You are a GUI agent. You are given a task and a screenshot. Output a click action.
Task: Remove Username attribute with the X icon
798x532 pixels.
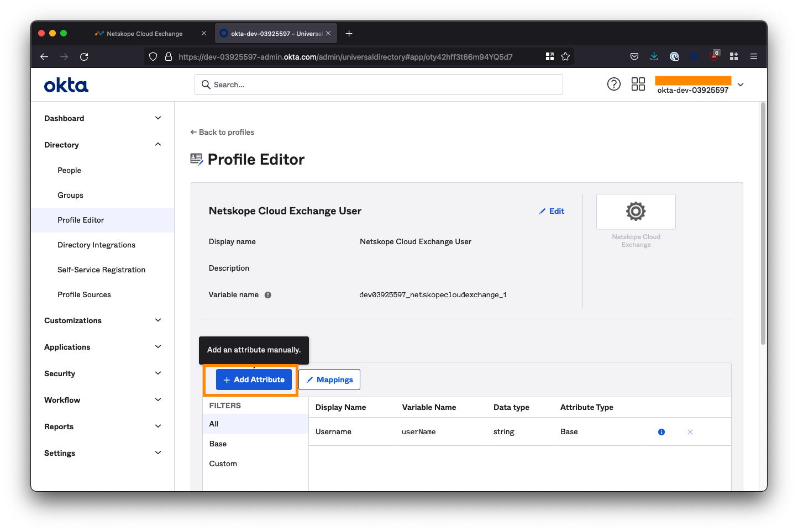(690, 432)
